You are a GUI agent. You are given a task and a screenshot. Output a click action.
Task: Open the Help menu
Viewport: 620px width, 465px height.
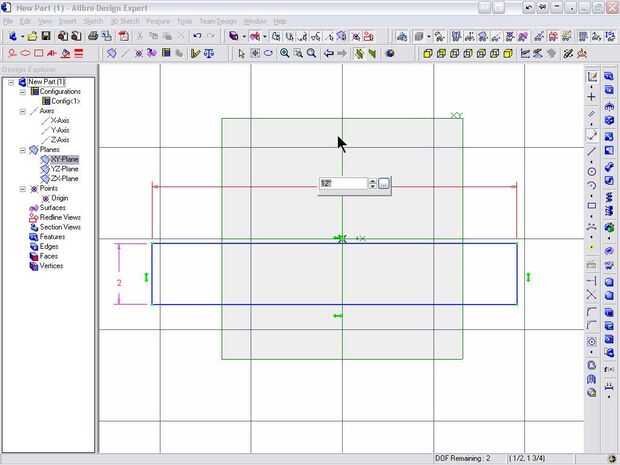pyautogui.click(x=280, y=21)
